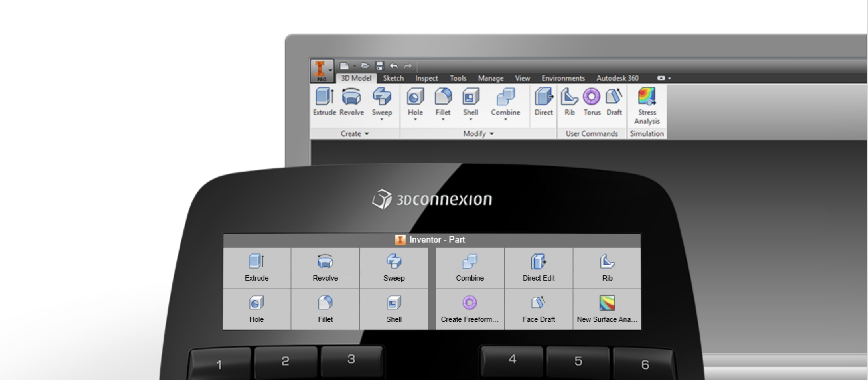This screenshot has width=868, height=380.
Task: Switch to the View tab
Action: [522, 78]
